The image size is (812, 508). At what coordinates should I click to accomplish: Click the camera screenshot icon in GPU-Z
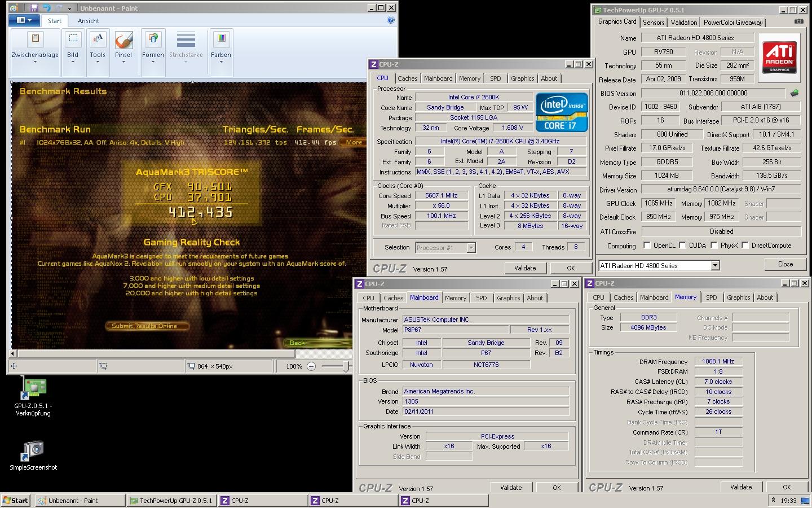(799, 21)
